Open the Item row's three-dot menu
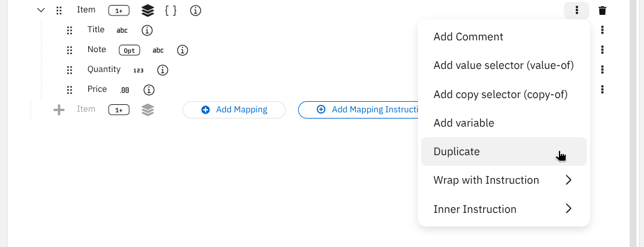644x247 pixels. click(577, 11)
